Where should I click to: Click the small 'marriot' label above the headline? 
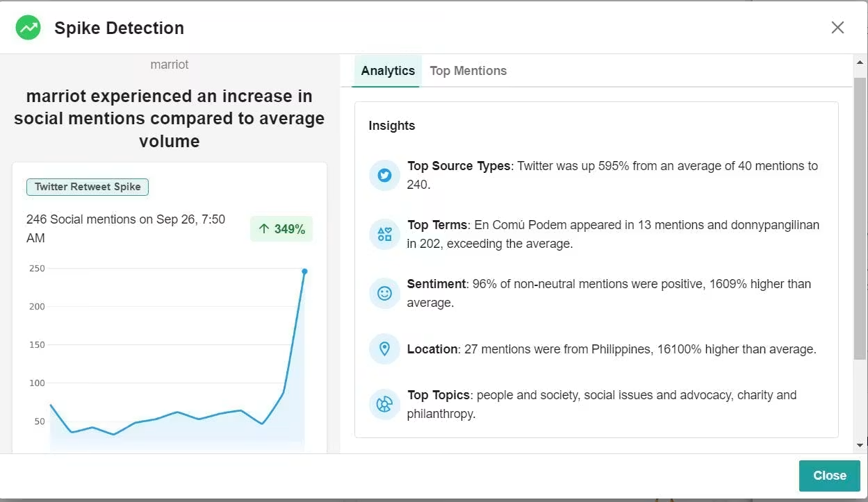170,65
